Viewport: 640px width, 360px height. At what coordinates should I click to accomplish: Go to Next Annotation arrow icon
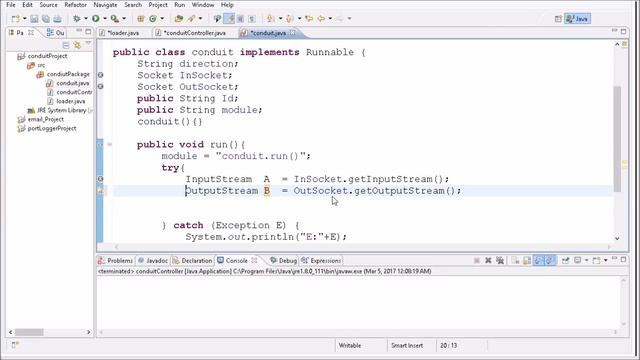(270, 19)
